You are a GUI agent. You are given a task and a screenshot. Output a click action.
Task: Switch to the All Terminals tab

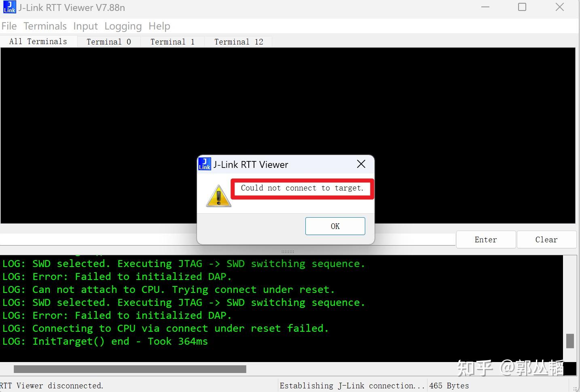point(38,41)
